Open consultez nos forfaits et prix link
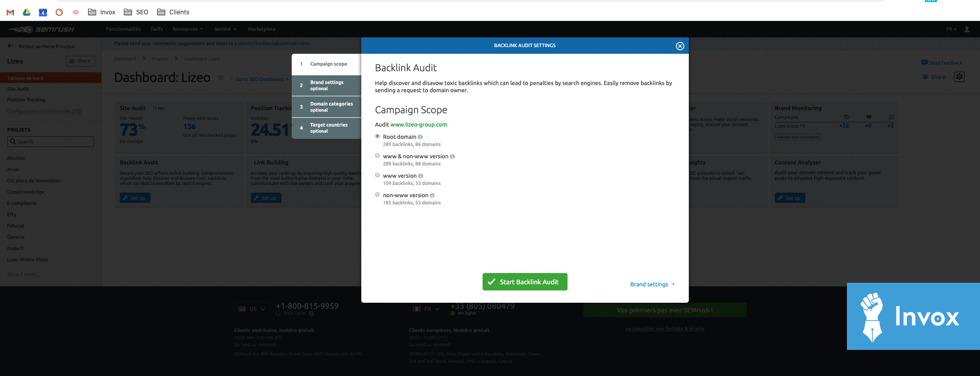The image size is (980, 376). (x=665, y=329)
